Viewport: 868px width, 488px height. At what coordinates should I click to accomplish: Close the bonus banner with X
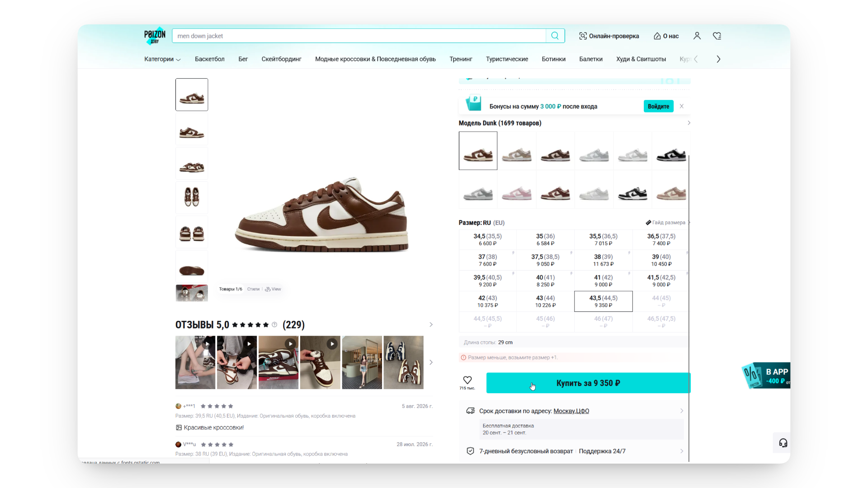tap(682, 106)
